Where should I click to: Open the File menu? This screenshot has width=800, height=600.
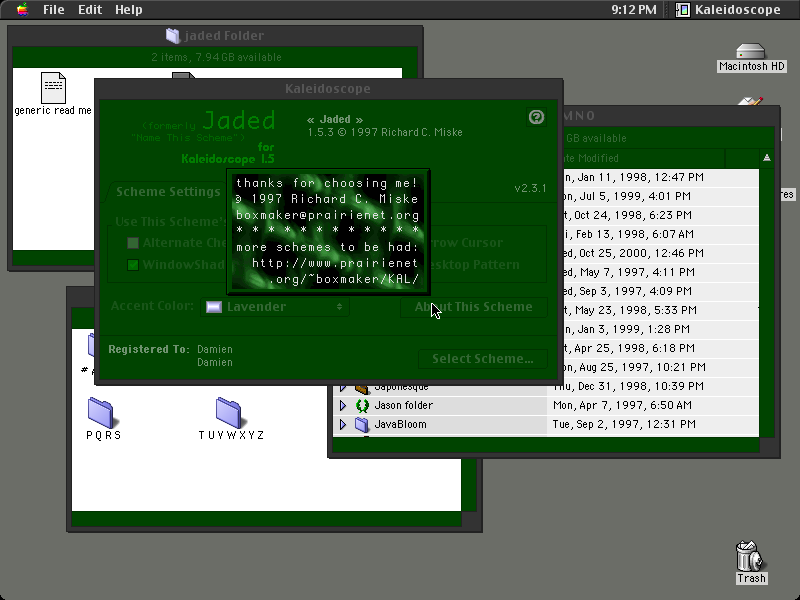pyautogui.click(x=53, y=10)
